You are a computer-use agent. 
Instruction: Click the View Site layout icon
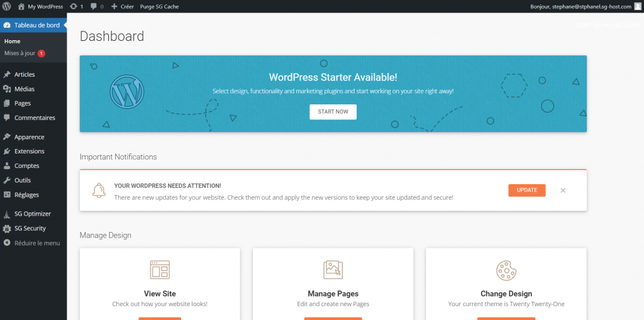click(160, 270)
